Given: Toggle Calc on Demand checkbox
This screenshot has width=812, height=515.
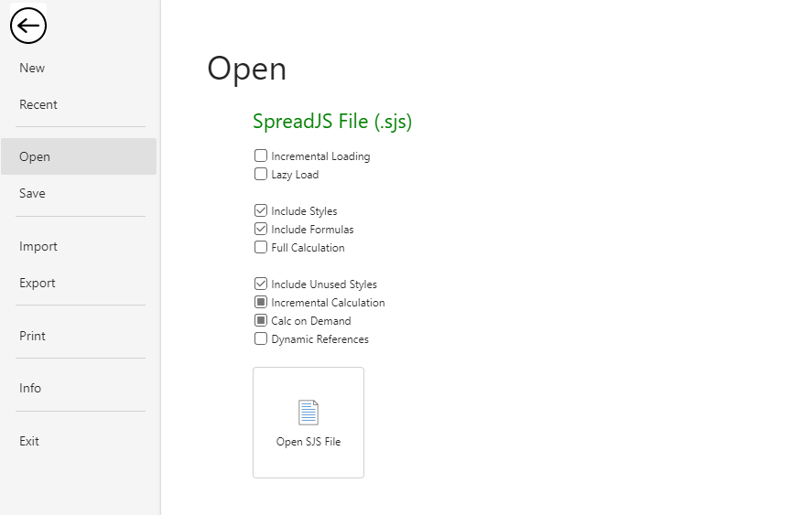Looking at the screenshot, I should (261, 320).
